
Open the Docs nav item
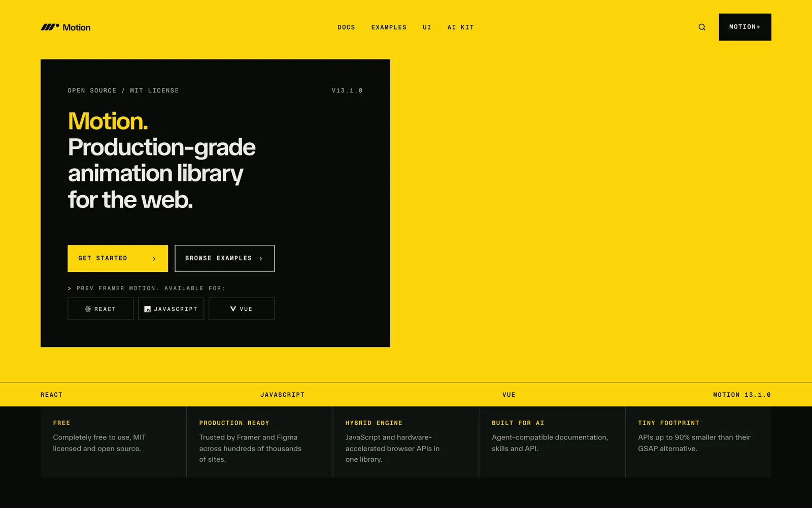click(x=347, y=27)
